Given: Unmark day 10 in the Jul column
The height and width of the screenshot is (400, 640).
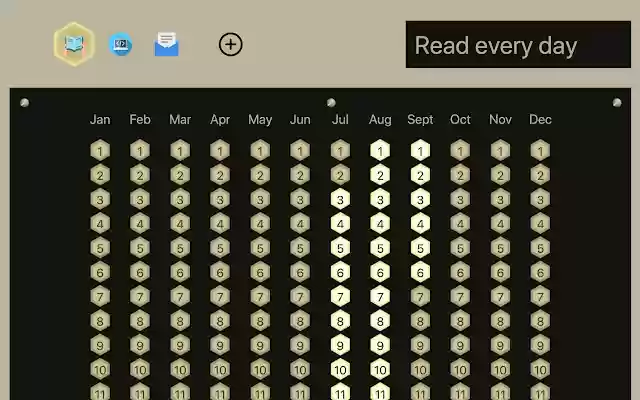Looking at the screenshot, I should [340, 370].
